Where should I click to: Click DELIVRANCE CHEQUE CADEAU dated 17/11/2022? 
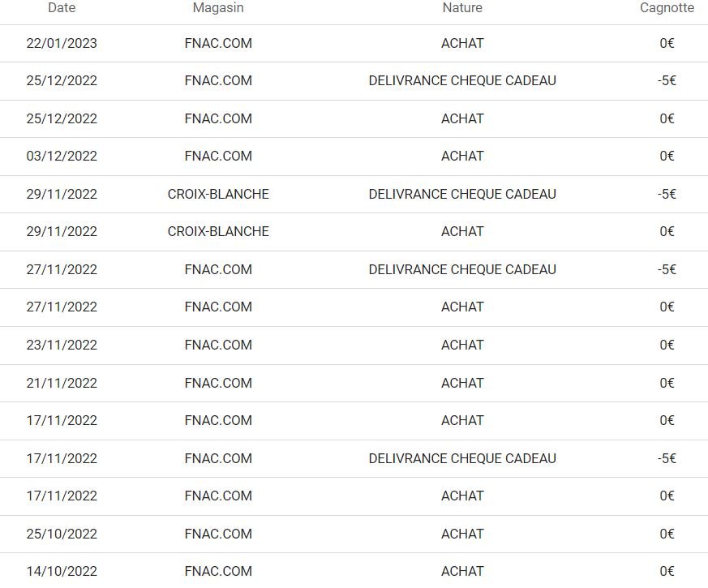point(462,459)
